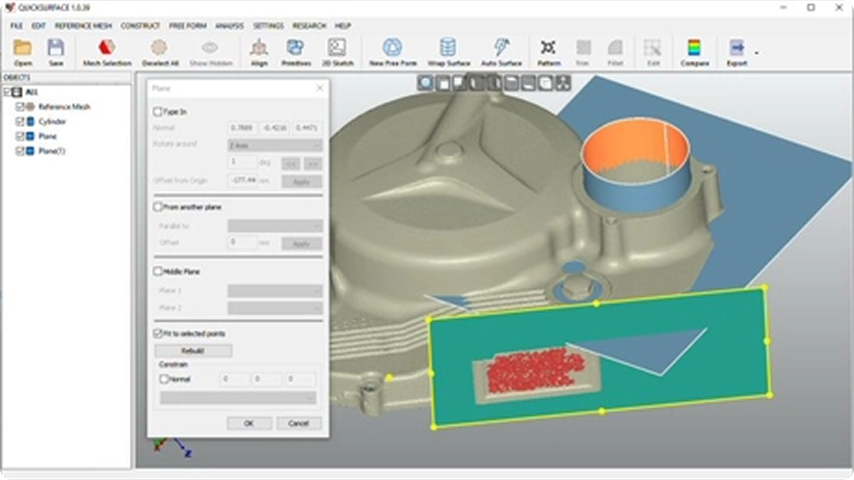This screenshot has width=854, height=480.
Task: Open the REFERENCE MESH menu
Action: (83, 25)
